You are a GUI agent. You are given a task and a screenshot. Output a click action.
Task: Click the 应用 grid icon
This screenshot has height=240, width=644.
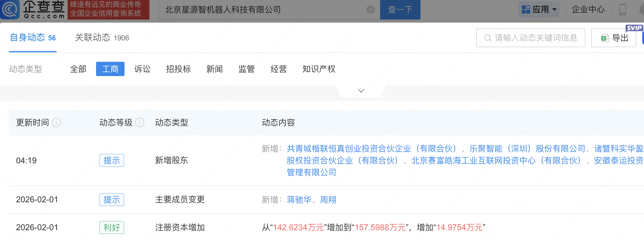point(526,10)
